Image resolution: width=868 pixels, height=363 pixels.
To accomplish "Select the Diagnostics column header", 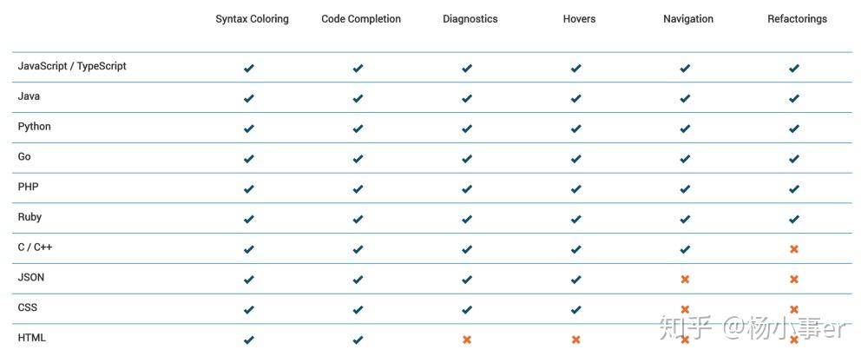I will pyautogui.click(x=470, y=19).
